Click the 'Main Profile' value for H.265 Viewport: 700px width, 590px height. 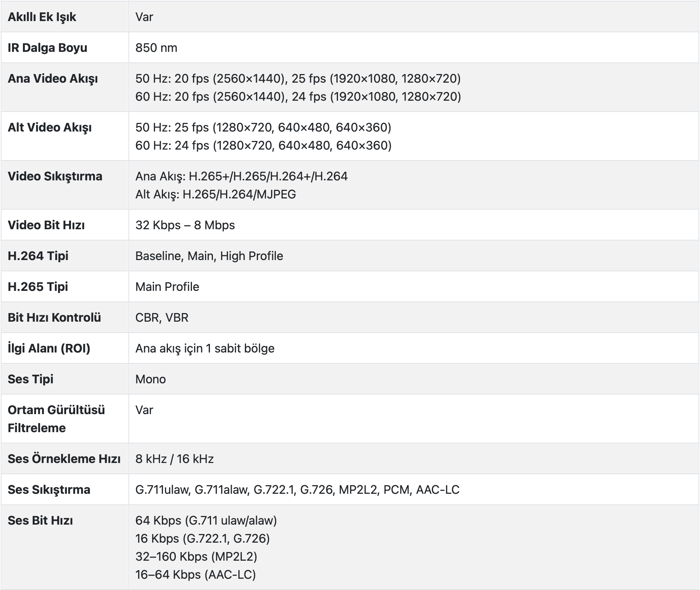pyautogui.click(x=167, y=287)
